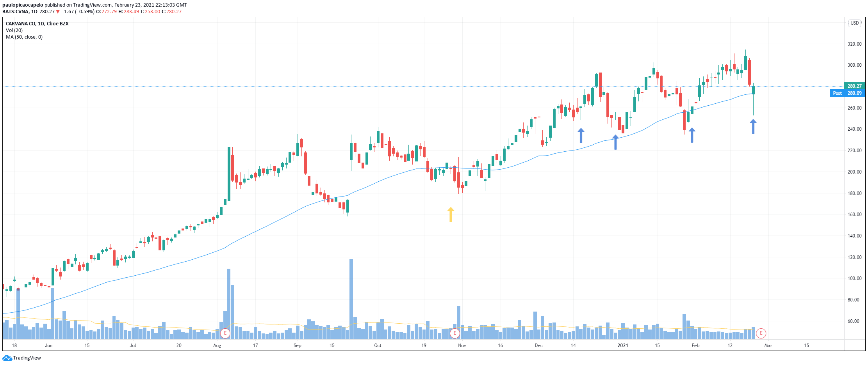Click the Feb label on time axis

[x=696, y=346]
